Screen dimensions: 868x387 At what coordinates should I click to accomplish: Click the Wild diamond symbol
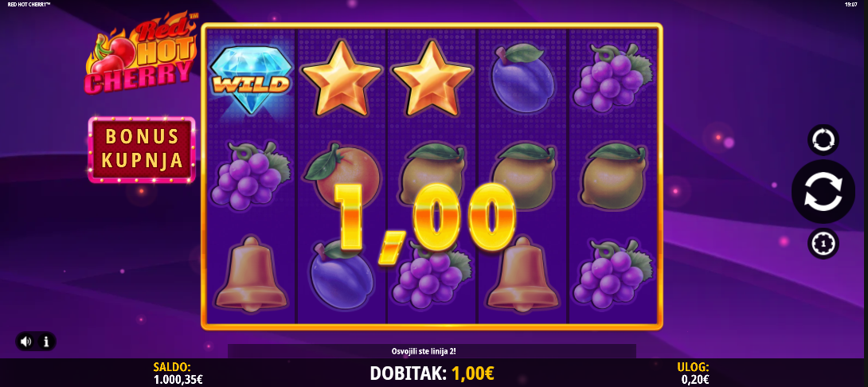252,80
